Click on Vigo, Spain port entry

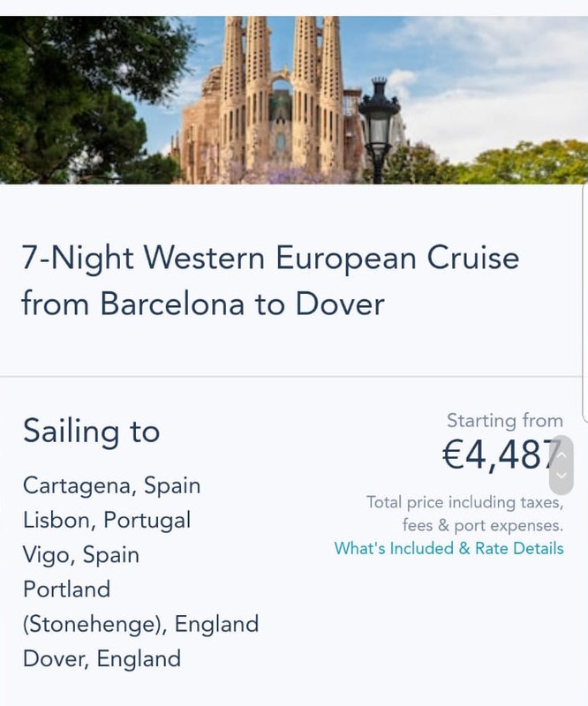81,555
